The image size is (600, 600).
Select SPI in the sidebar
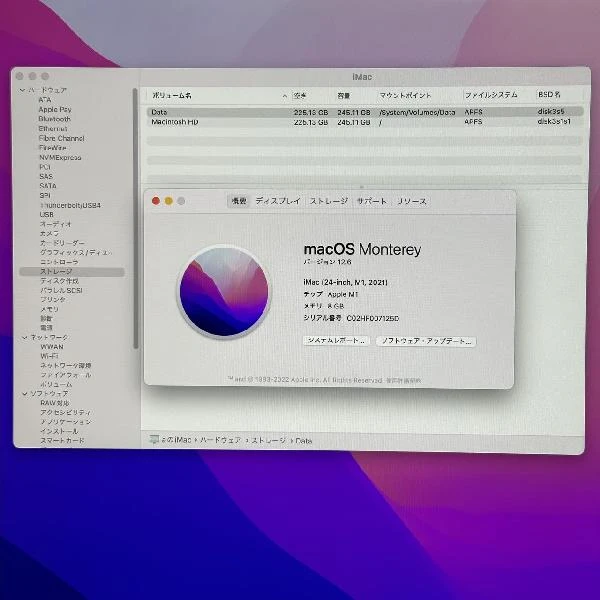pyautogui.click(x=45, y=195)
